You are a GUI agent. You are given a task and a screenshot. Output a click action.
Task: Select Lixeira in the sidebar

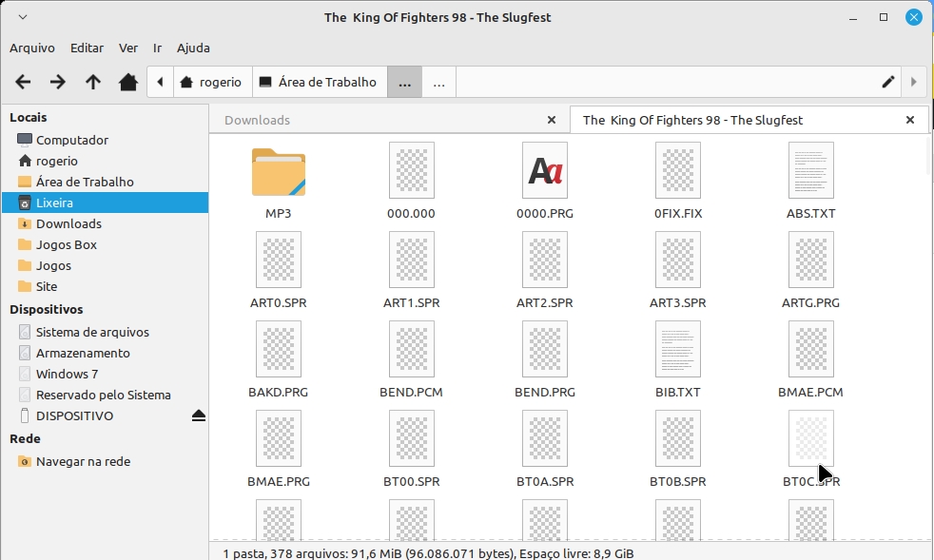point(54,203)
